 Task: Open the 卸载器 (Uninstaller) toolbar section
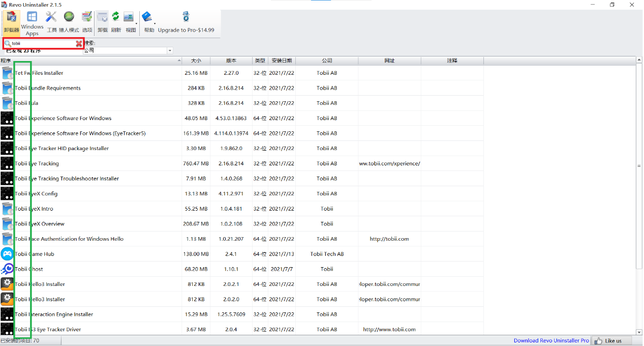point(11,23)
